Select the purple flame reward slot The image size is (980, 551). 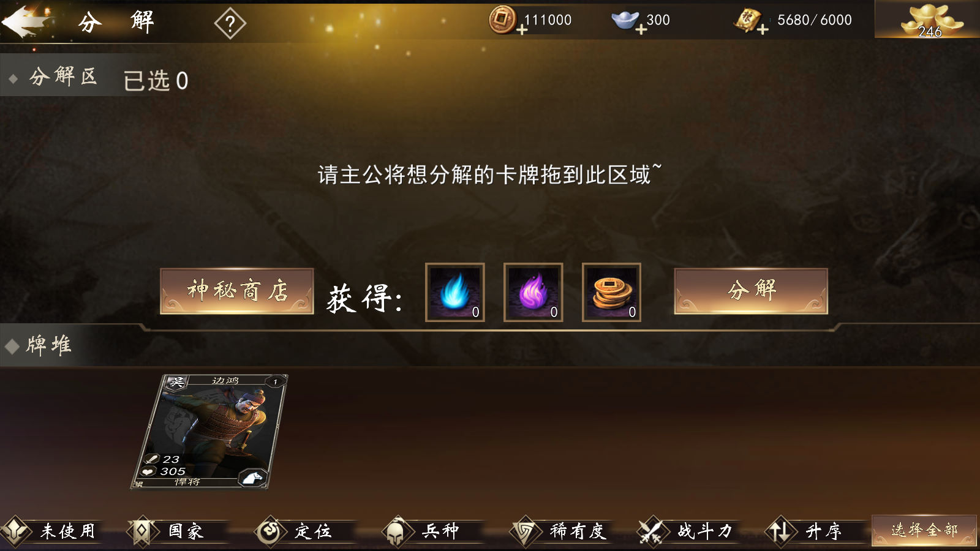[533, 292]
